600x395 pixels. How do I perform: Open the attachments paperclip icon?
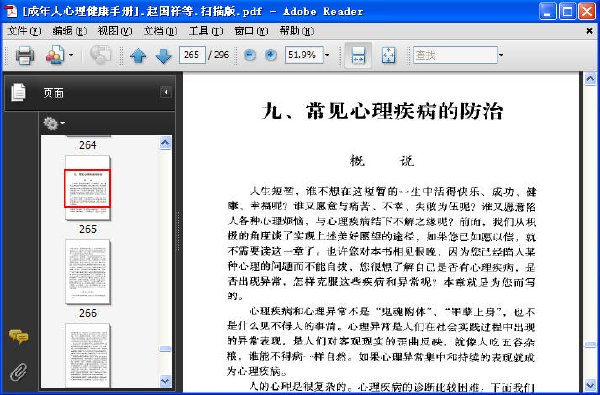coord(18,372)
